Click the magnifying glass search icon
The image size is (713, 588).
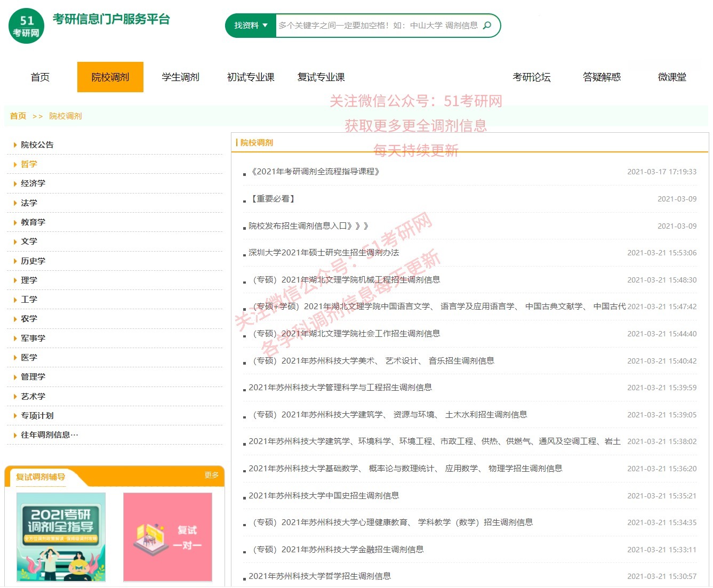(487, 25)
